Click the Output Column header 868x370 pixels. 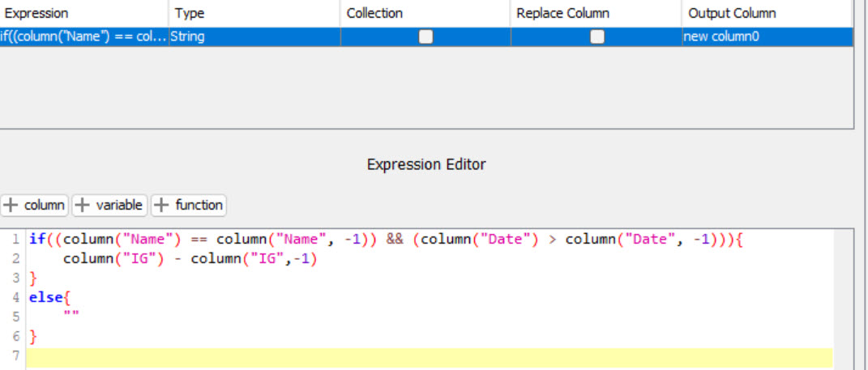pos(768,13)
